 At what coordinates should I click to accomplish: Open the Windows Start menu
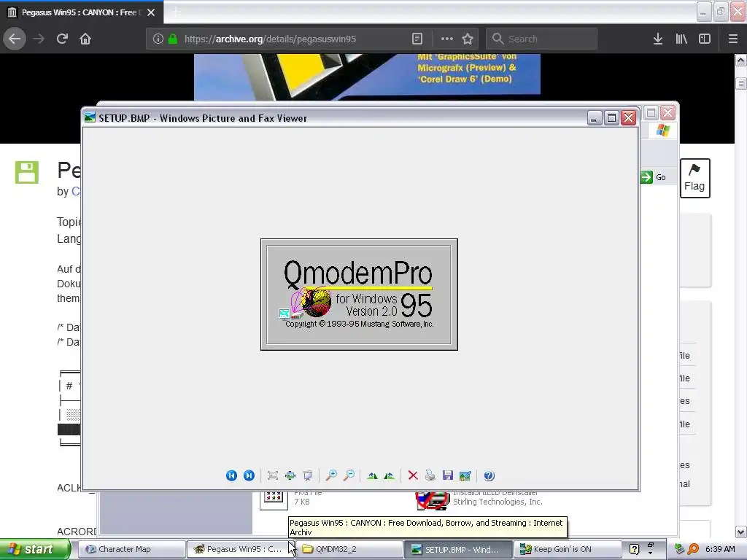click(34, 549)
